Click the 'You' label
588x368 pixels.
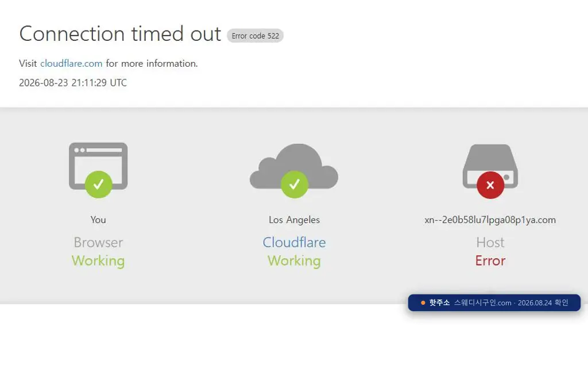coord(98,220)
